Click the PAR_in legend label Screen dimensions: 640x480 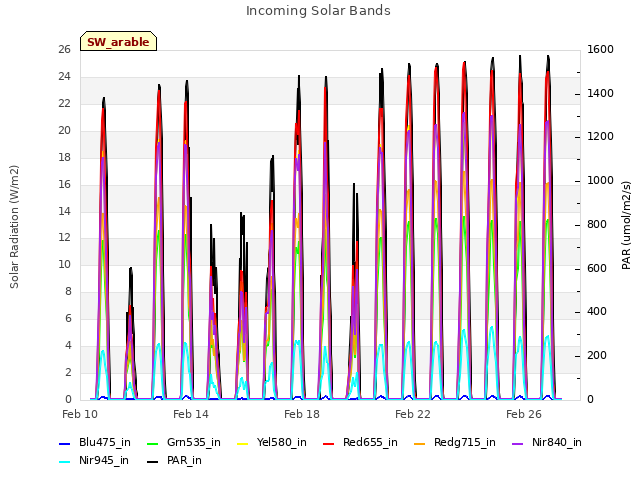click(184, 460)
